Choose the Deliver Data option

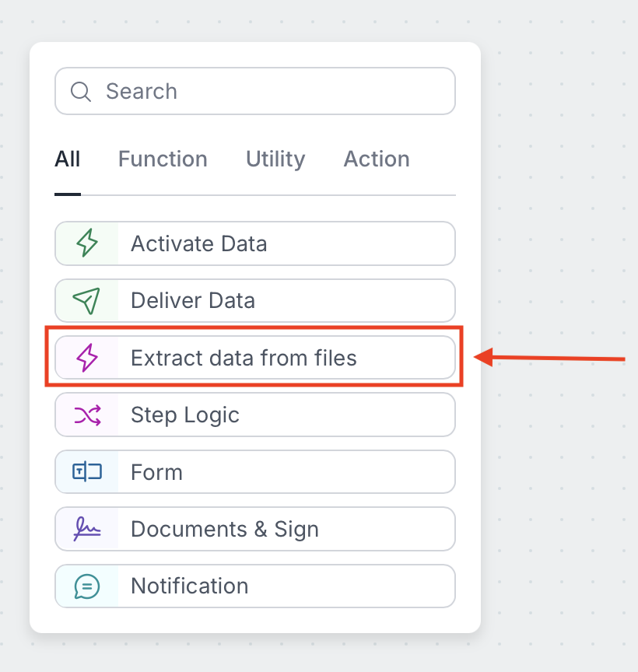click(255, 300)
